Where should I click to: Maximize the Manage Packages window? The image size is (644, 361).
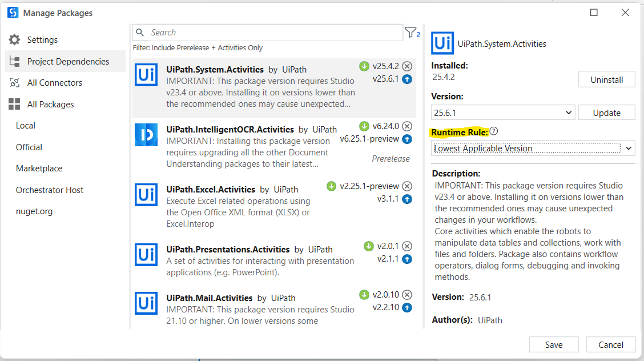tap(594, 13)
